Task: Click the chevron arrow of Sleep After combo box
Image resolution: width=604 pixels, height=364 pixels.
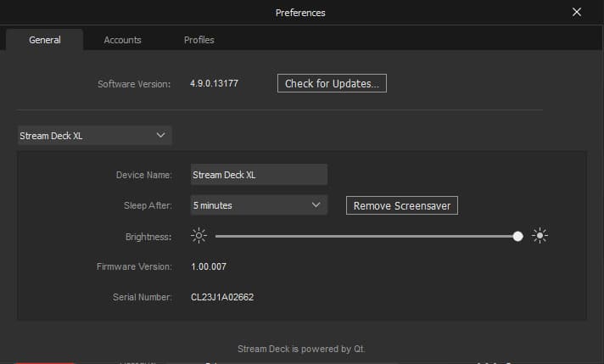Action: pos(316,205)
